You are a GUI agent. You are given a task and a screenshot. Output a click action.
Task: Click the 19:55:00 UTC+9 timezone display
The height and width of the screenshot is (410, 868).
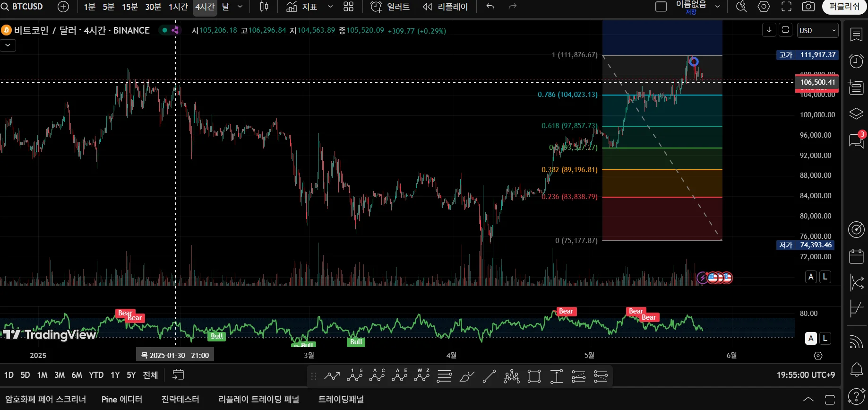click(x=806, y=375)
